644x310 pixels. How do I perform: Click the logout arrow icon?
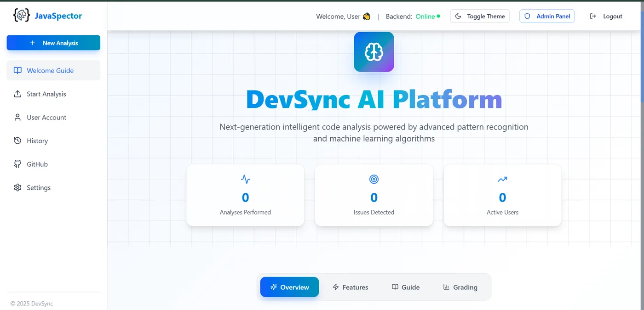(x=593, y=16)
